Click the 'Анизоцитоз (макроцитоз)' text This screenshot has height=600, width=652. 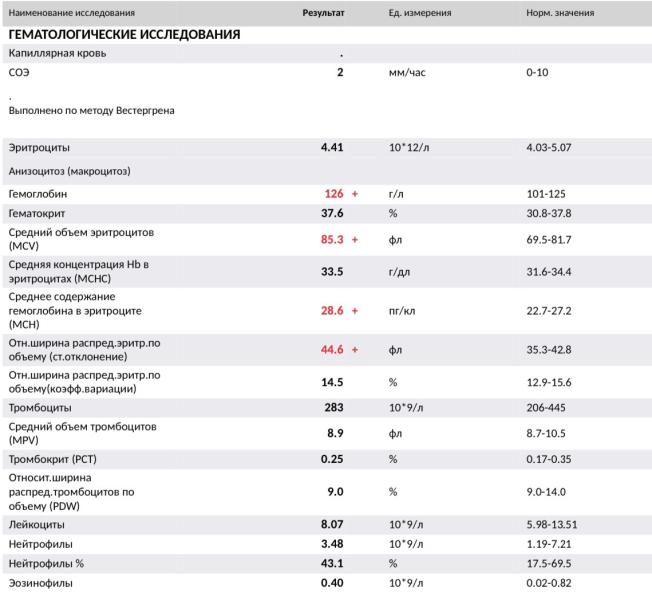(69, 171)
